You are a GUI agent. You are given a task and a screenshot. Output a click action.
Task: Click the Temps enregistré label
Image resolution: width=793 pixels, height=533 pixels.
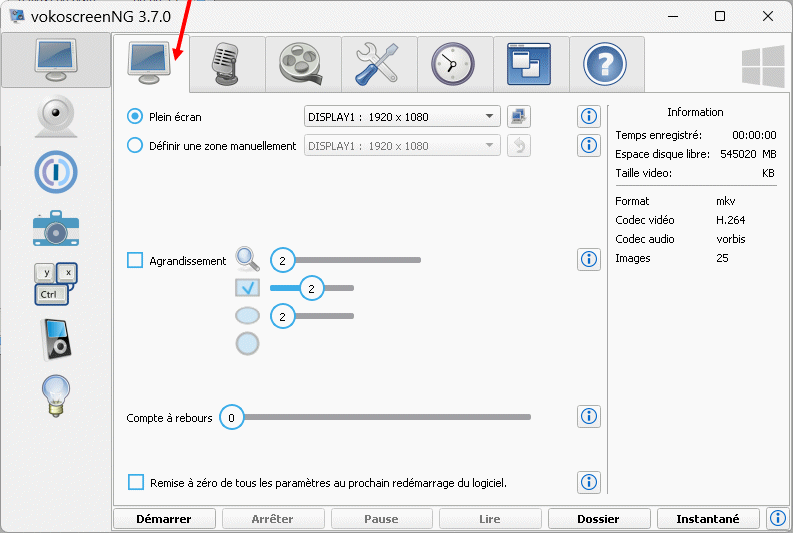point(658,135)
